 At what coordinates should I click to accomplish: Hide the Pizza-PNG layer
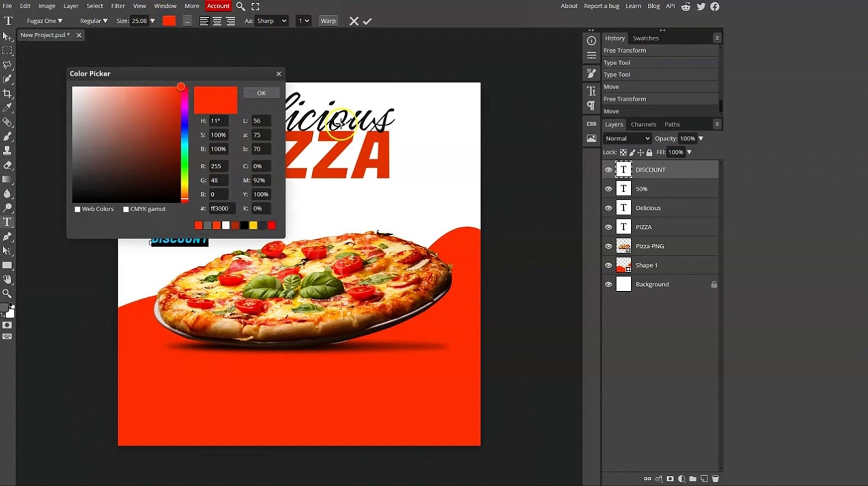(x=608, y=246)
